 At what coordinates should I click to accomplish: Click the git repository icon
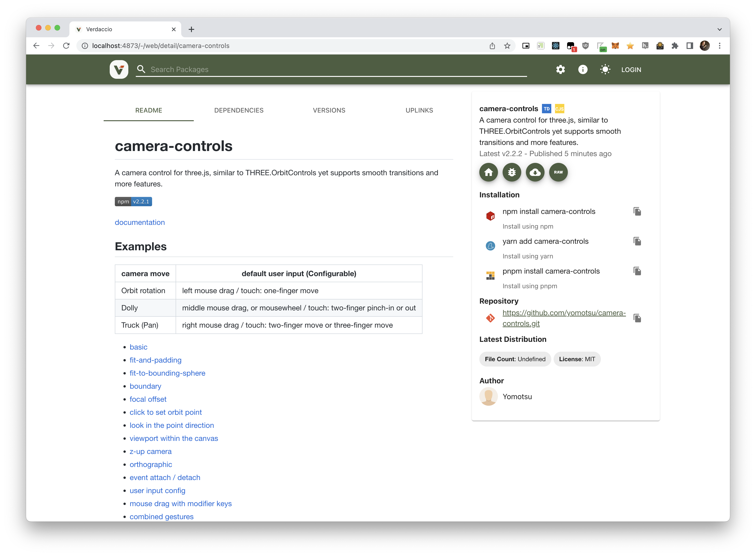tap(490, 318)
